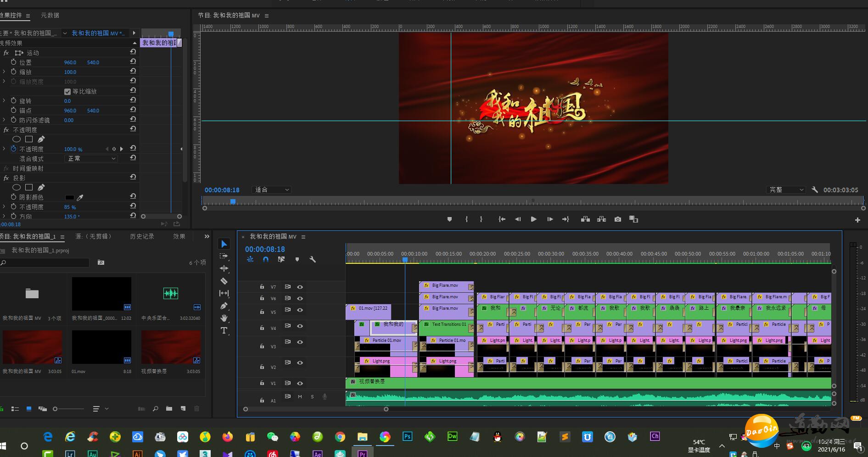Switch project panel to list view
The height and width of the screenshot is (457, 868).
15,408
